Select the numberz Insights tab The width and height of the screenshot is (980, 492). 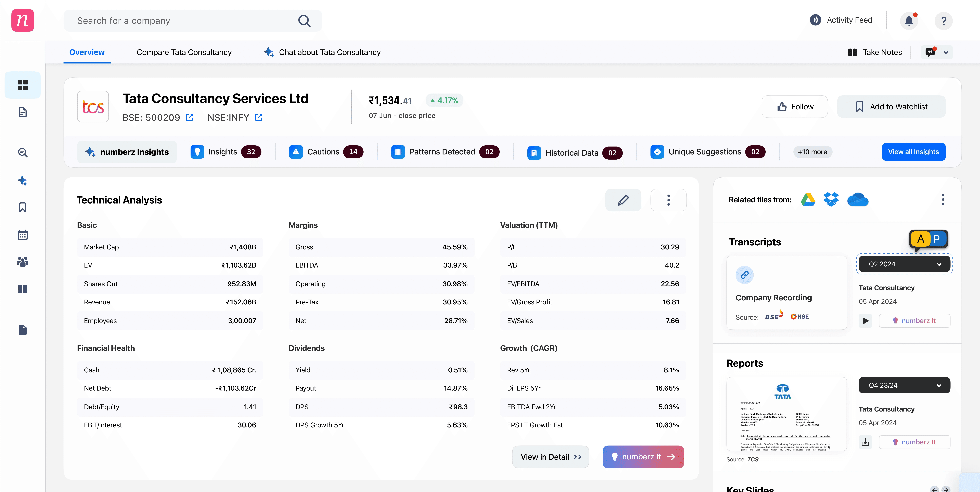[127, 152]
